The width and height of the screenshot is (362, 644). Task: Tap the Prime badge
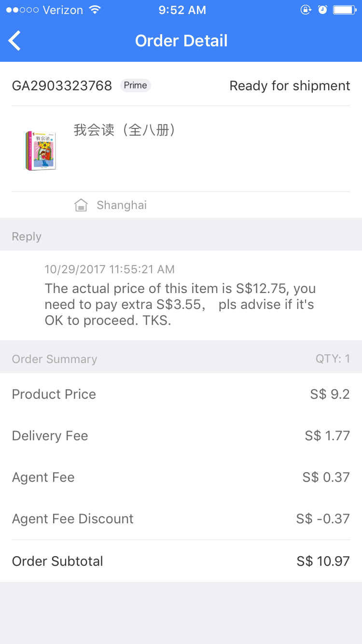point(135,85)
